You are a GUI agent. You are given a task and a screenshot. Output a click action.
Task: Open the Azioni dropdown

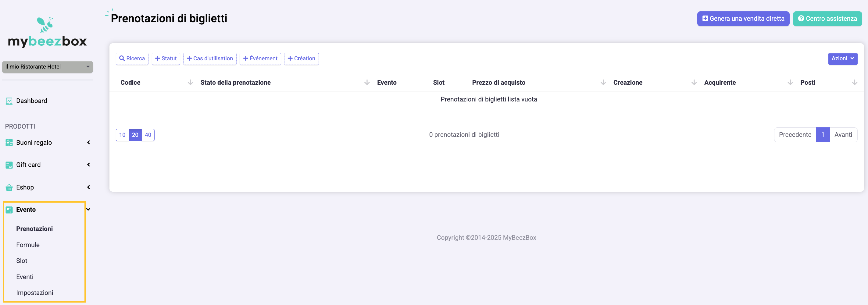point(843,59)
